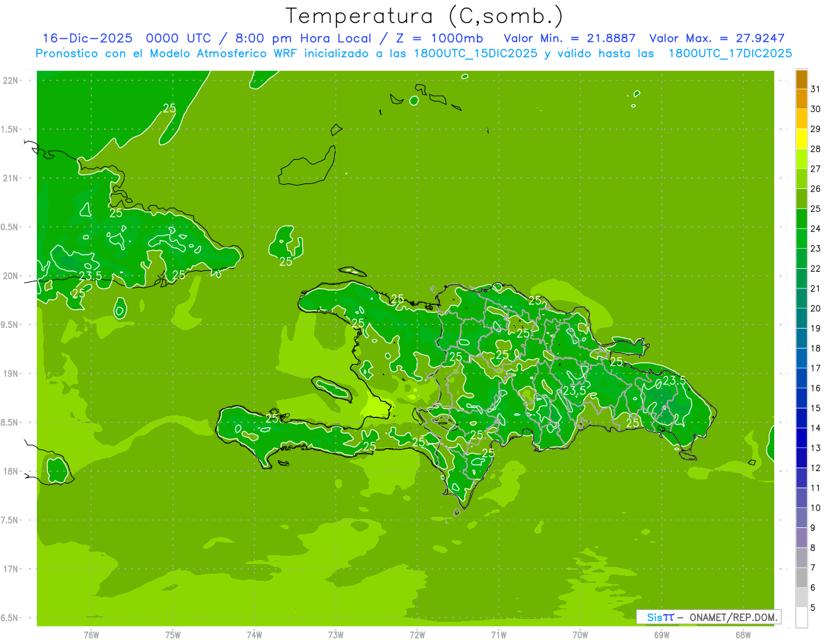
Task: Click the color scale value "10"
Action: click(x=816, y=508)
